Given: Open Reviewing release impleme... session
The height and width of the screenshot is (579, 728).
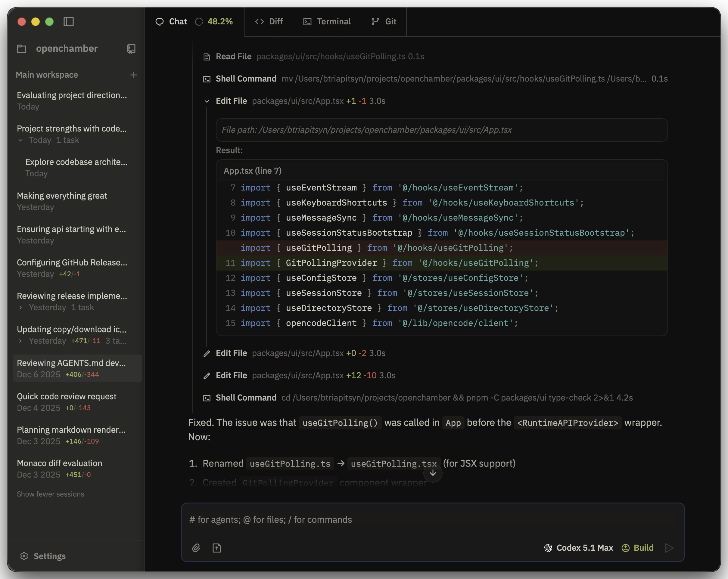Looking at the screenshot, I should click(77, 301).
